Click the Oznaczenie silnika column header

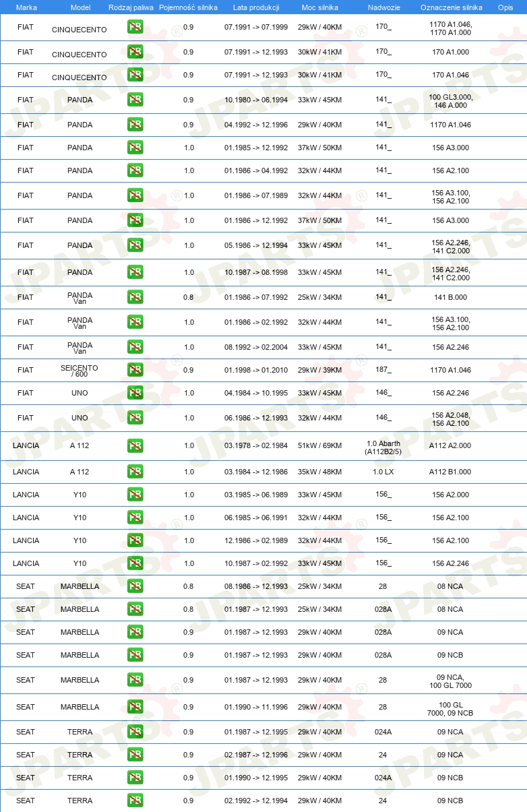pos(451,7)
